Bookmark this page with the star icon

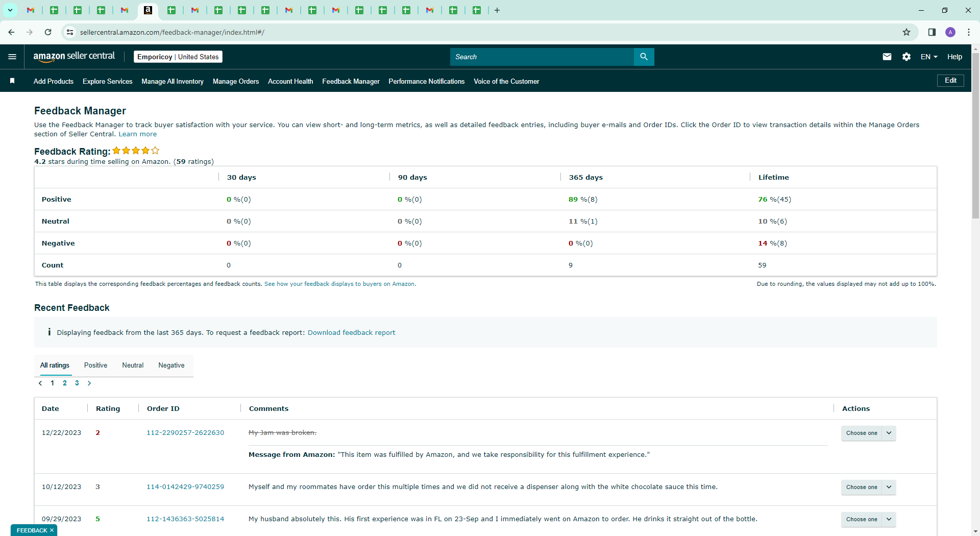tap(906, 32)
